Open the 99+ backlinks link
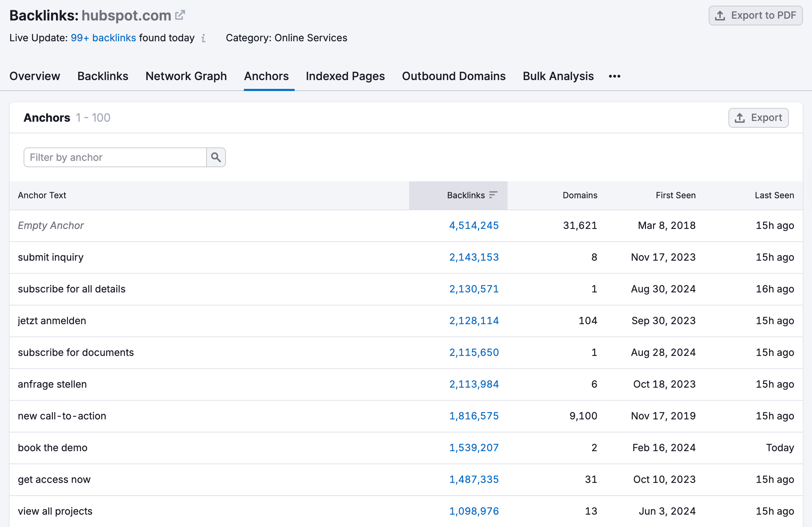The height and width of the screenshot is (527, 812). pos(103,38)
